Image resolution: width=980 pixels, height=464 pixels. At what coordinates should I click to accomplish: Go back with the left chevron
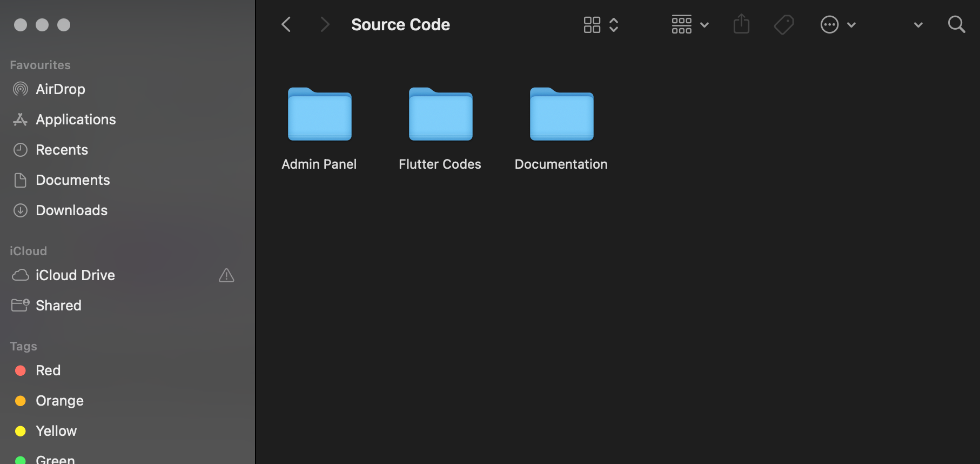pos(286,24)
